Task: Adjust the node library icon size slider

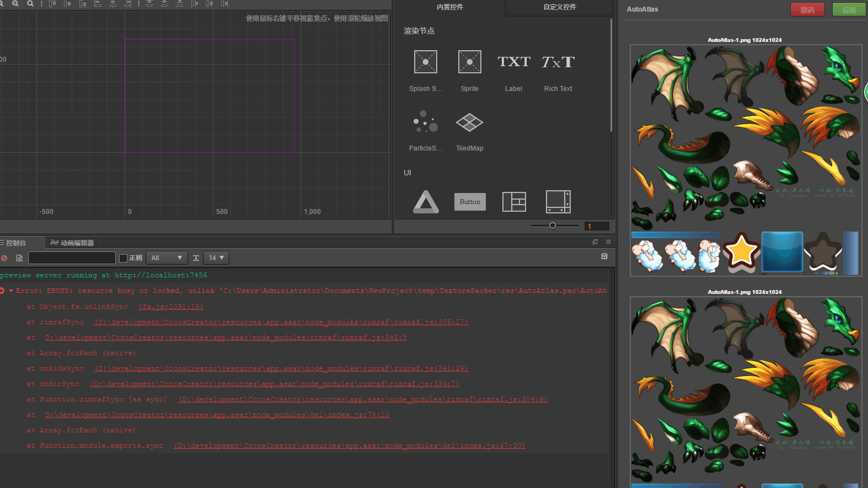Action: coord(553,226)
